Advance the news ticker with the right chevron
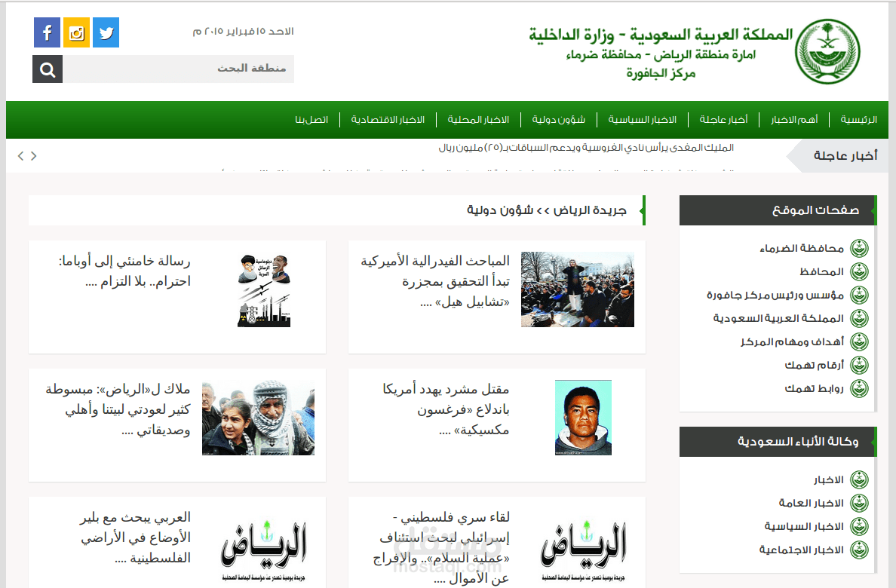The height and width of the screenshot is (588, 896). 33,155
